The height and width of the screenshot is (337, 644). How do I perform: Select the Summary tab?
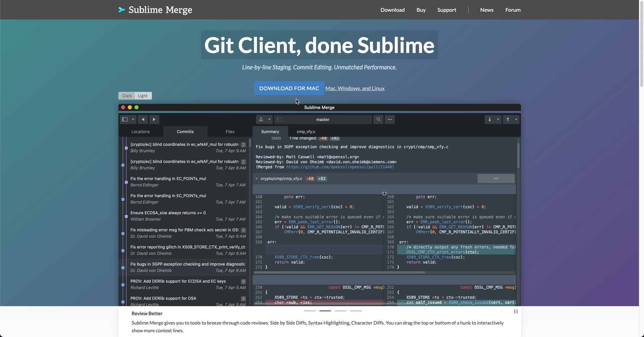tap(270, 131)
